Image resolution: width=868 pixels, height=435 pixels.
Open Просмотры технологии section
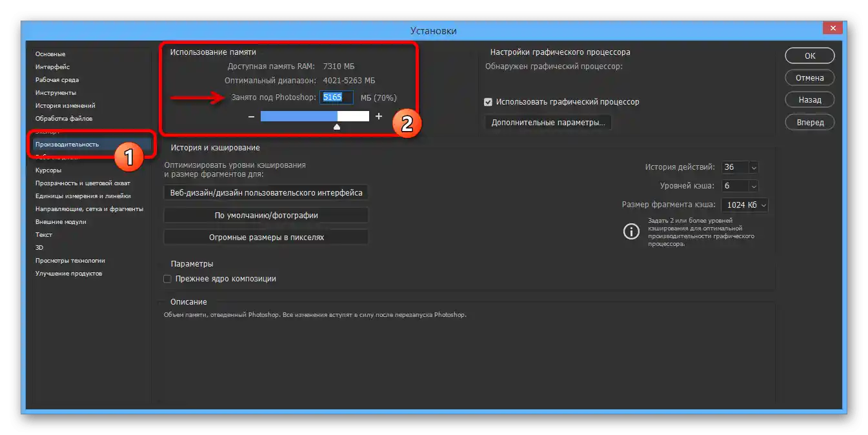tap(70, 261)
